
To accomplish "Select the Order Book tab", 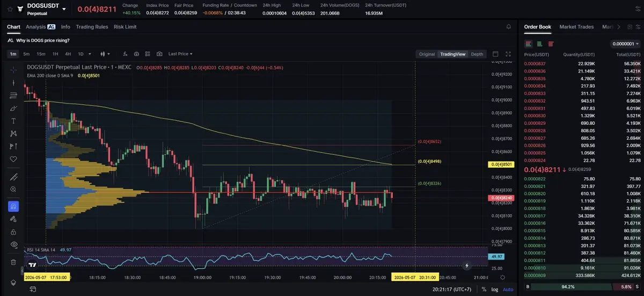I will [x=538, y=26].
